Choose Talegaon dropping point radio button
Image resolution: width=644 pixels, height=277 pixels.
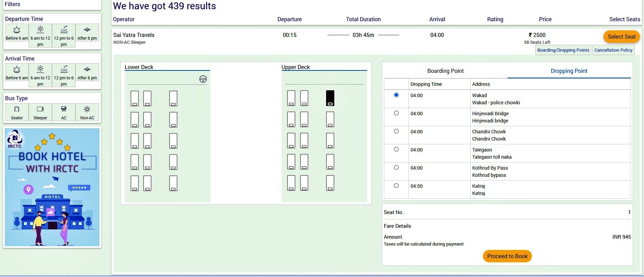click(396, 149)
